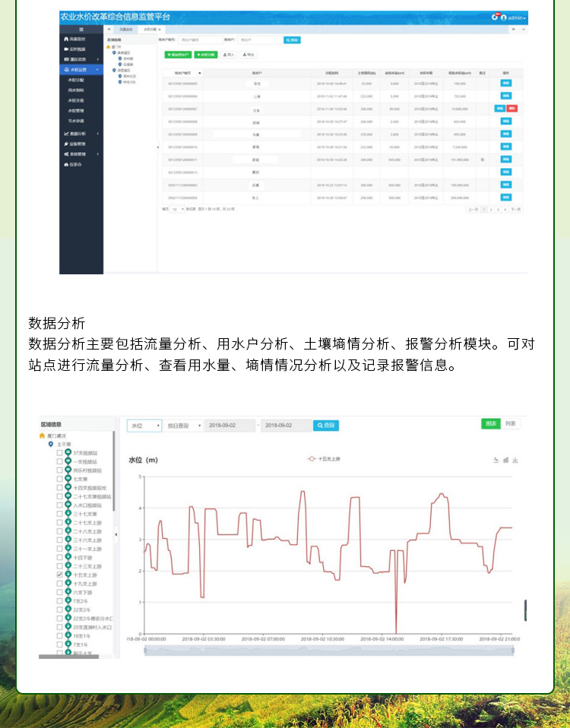This screenshot has height=728, width=570.
Task: Check the 37支视频站 checkbox
Action: click(x=60, y=453)
